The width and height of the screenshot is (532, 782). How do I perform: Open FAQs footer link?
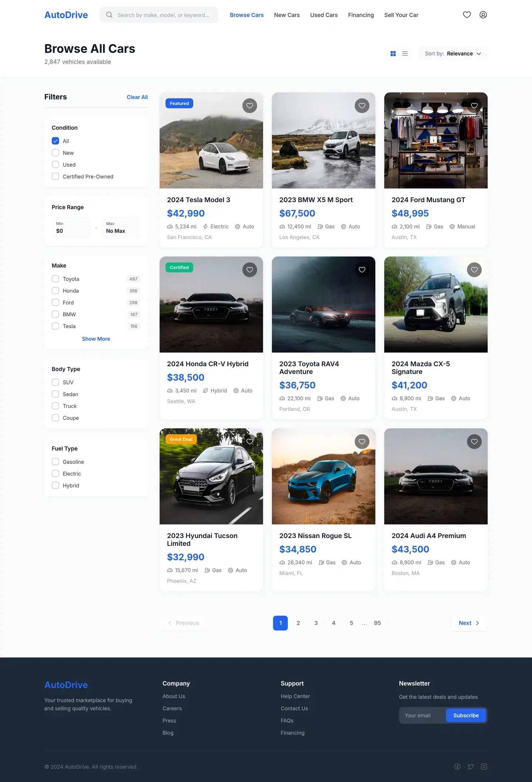287,721
